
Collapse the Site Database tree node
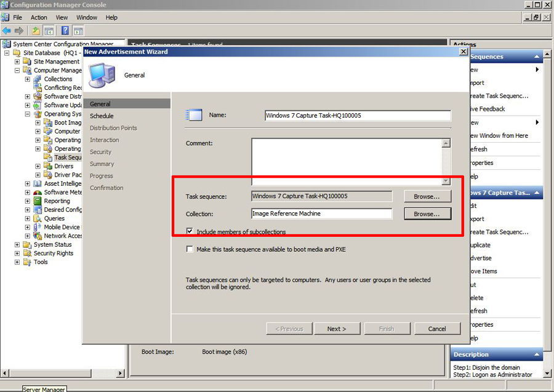point(7,53)
